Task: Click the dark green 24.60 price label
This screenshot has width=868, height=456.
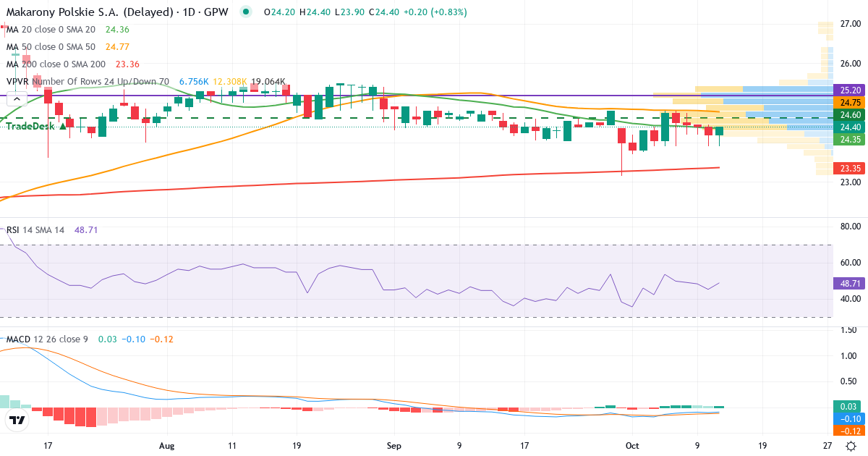Action: (x=850, y=115)
